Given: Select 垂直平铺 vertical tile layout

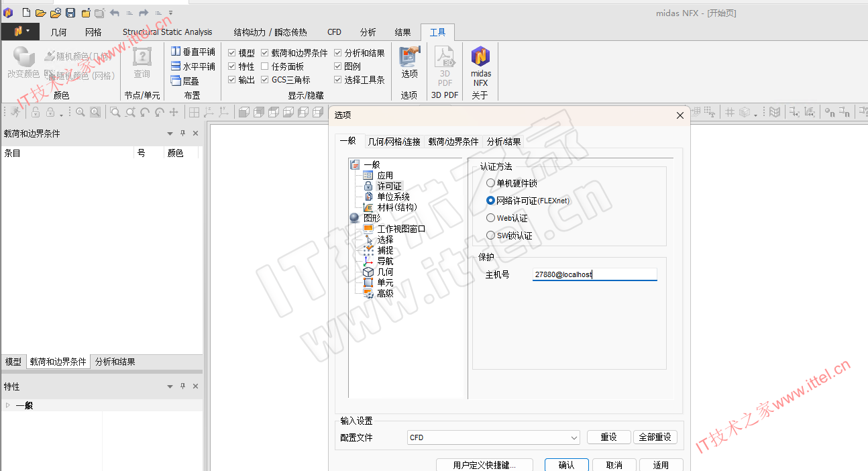Looking at the screenshot, I should pos(193,52).
